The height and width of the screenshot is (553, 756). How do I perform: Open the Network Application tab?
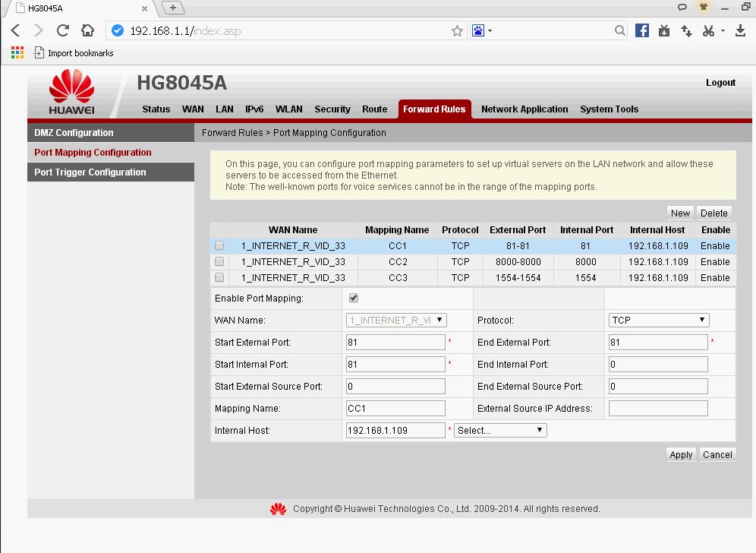[524, 109]
